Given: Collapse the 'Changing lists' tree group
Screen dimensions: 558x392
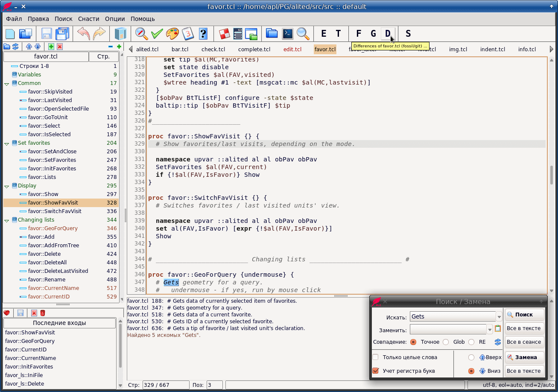Looking at the screenshot, I should pyautogui.click(x=7, y=220).
